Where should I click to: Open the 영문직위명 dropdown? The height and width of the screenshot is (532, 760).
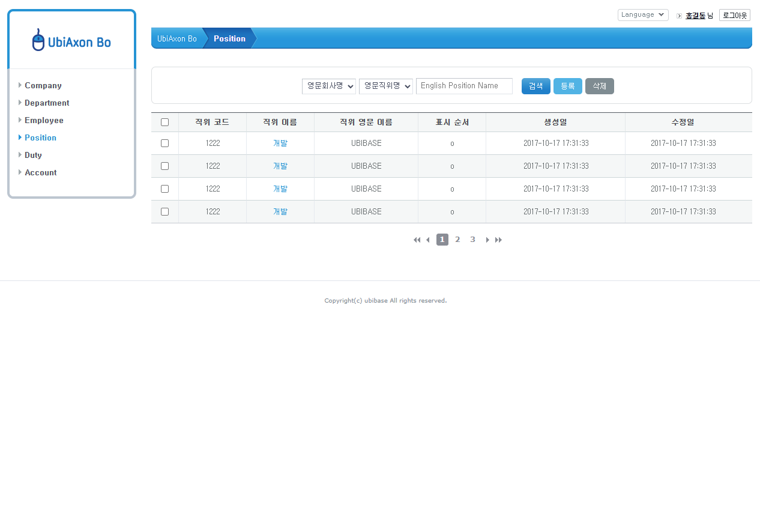pos(386,86)
